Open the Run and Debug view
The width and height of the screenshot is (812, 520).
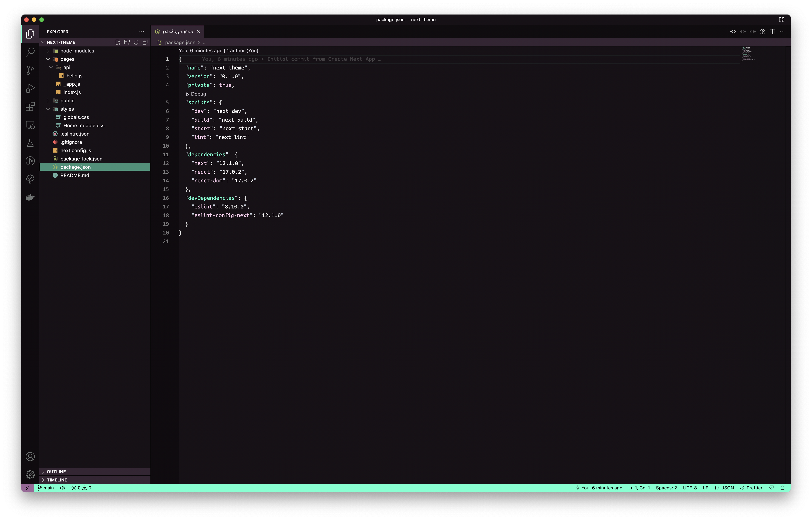(30, 89)
